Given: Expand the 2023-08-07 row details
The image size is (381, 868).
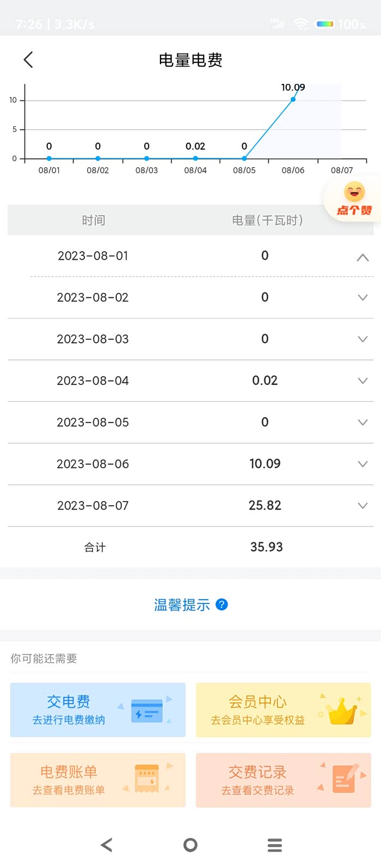Looking at the screenshot, I should [x=362, y=505].
